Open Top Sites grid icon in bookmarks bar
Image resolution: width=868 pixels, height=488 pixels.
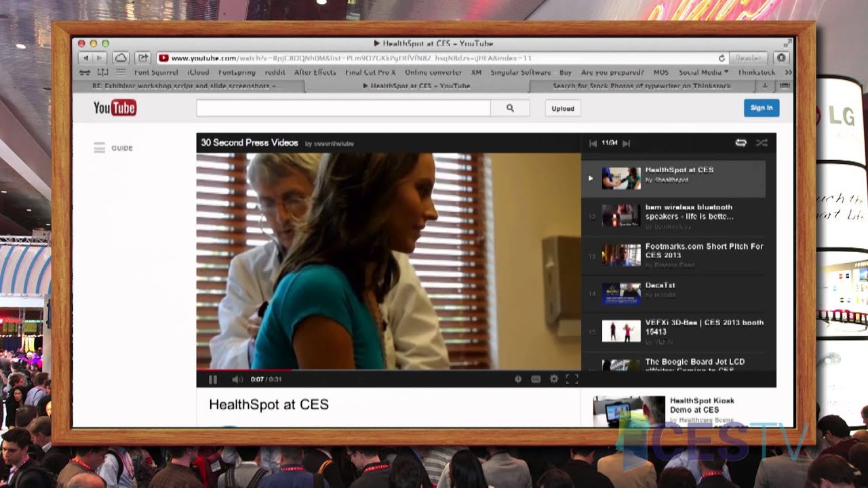120,72
